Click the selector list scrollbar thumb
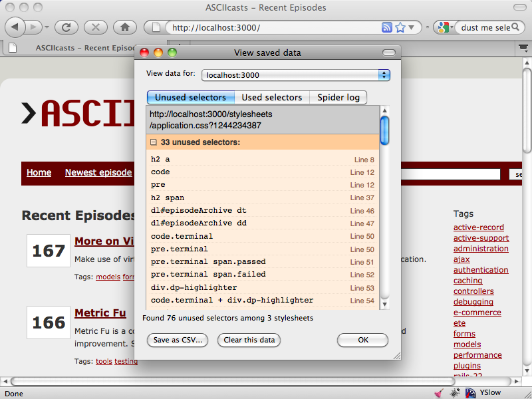This screenshot has width=532, height=399. point(384,130)
